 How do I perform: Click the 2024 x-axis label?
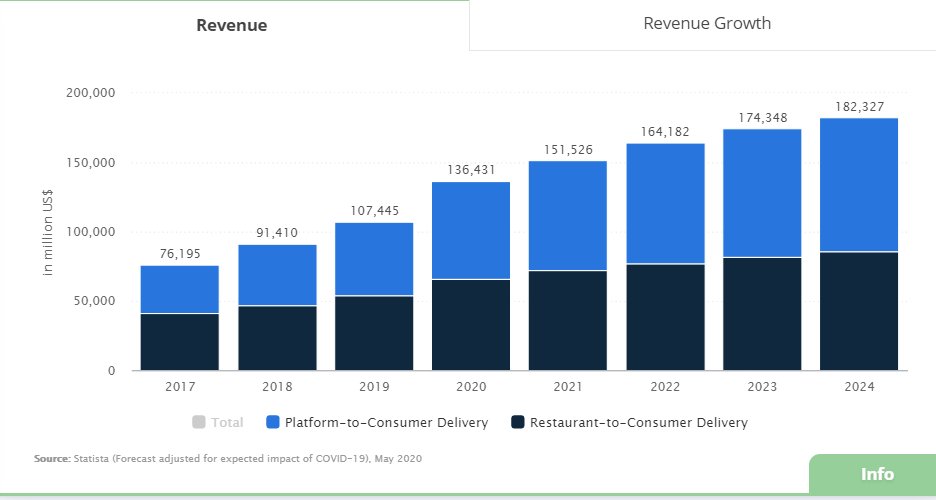coord(859,387)
